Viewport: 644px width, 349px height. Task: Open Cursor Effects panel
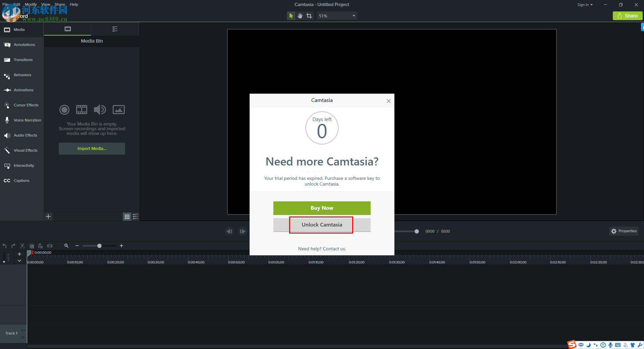click(22, 105)
